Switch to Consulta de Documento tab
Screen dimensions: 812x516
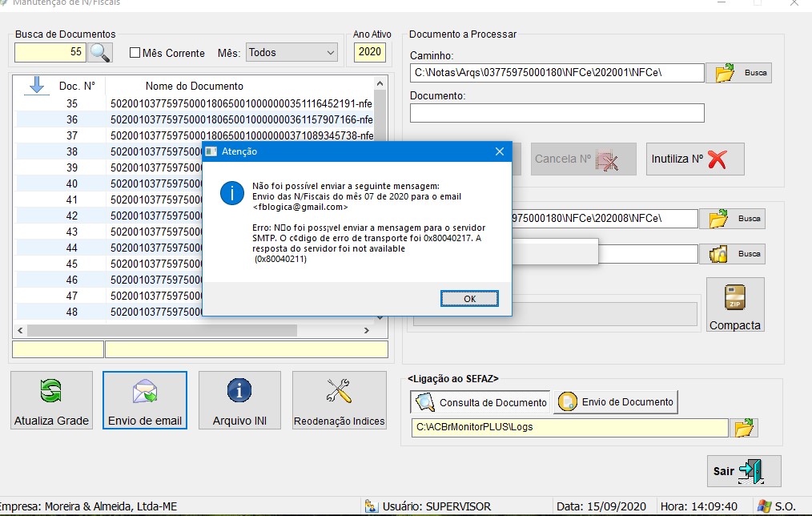480,402
